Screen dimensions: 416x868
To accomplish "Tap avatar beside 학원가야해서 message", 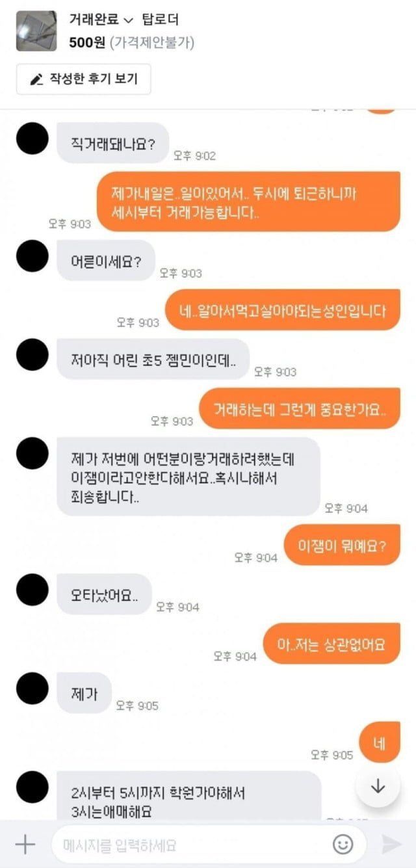I will (x=32, y=787).
